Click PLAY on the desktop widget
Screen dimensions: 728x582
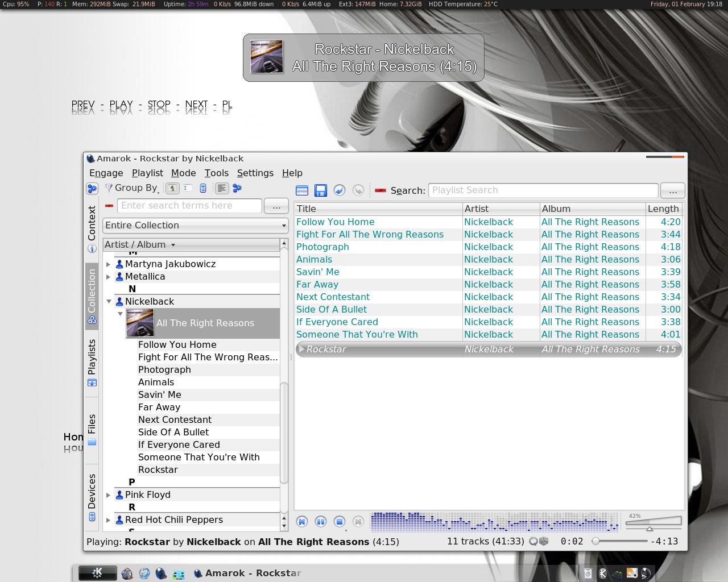pos(121,105)
